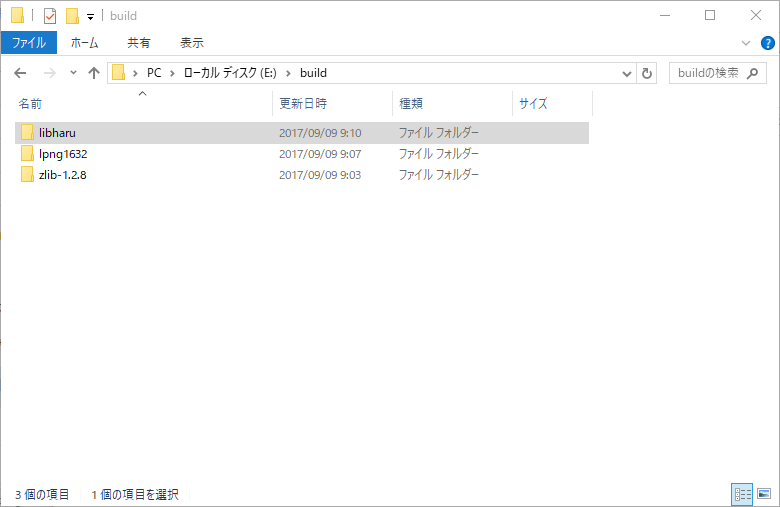Navigate to ローカル ディスク (E:) breadcrumb
This screenshot has width=780, height=507.
230,73
